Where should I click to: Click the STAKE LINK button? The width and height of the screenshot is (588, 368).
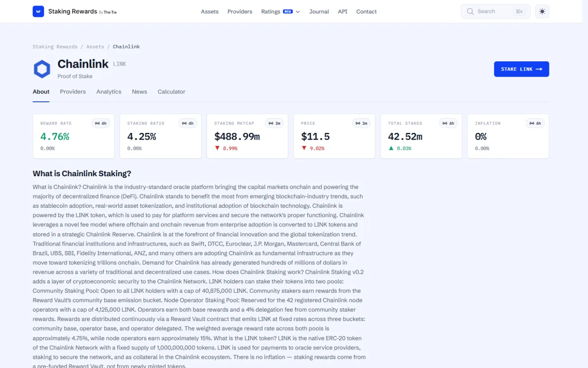pyautogui.click(x=522, y=69)
